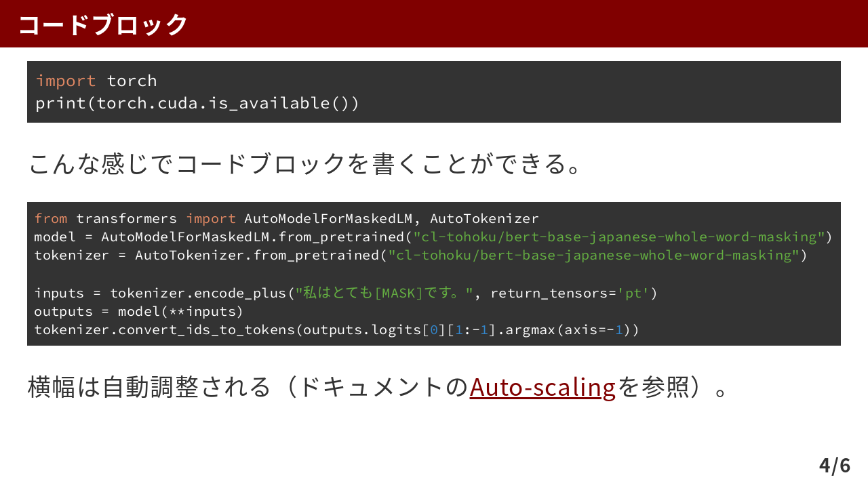The width and height of the screenshot is (868, 488).
Task: Click the text 横幅は自動調整される
Action: click(x=149, y=387)
